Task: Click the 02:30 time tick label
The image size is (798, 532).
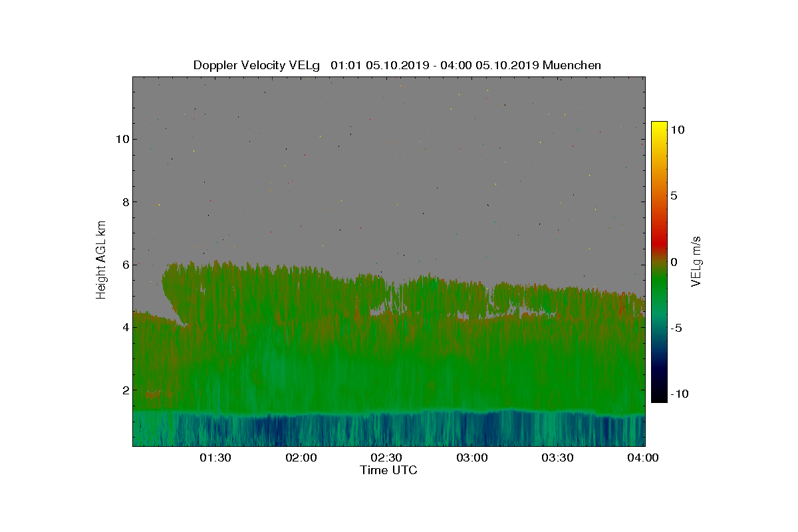Action: click(x=386, y=458)
